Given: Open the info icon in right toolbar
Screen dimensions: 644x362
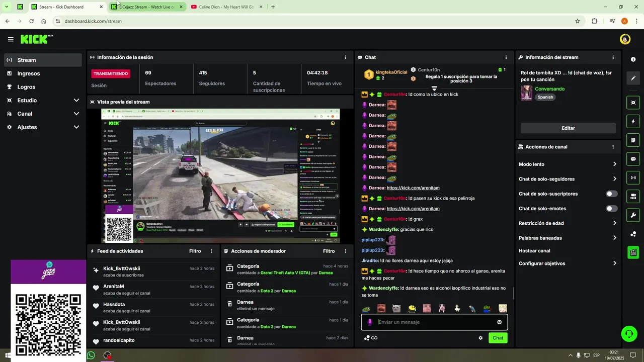Looking at the screenshot, I should (x=633, y=59).
